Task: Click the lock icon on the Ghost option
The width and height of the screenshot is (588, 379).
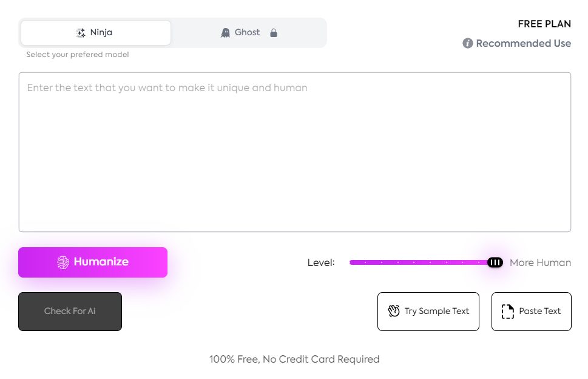Action: (x=273, y=32)
